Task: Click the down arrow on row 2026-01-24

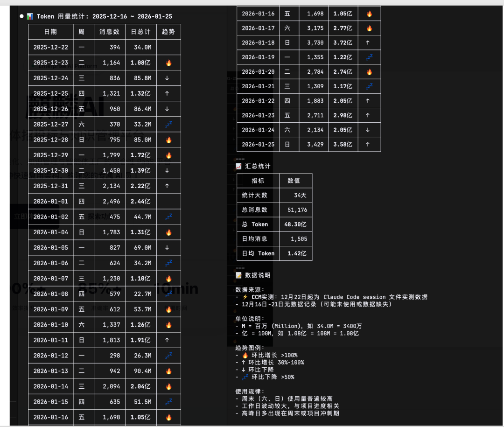Action: pyautogui.click(x=369, y=130)
